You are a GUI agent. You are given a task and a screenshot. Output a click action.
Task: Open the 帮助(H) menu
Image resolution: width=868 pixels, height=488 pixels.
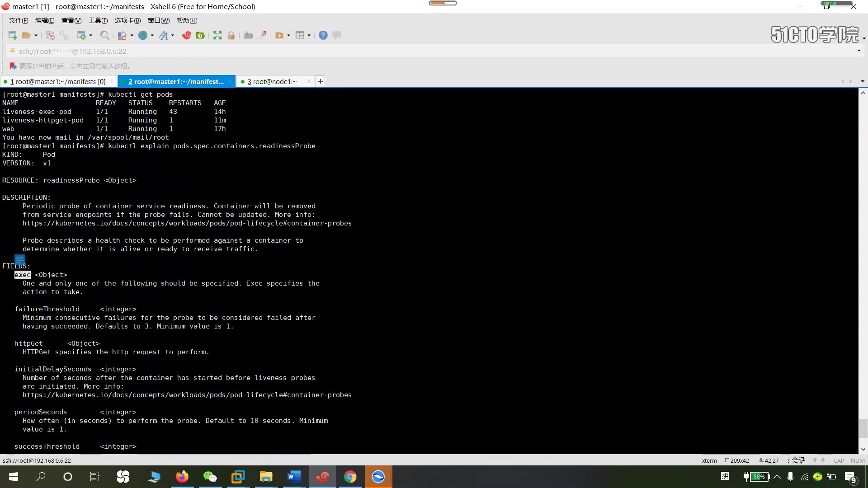point(187,20)
